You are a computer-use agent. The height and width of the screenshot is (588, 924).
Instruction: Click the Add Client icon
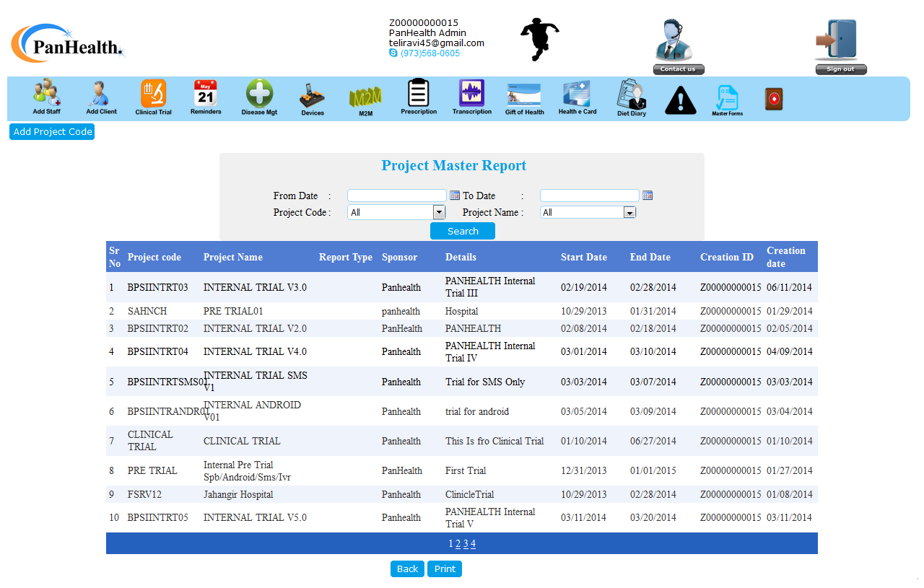(101, 97)
